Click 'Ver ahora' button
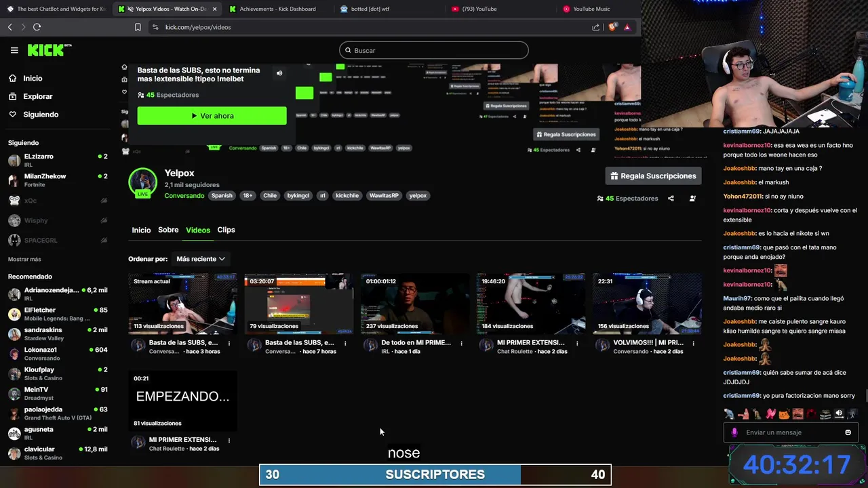The height and width of the screenshot is (488, 868). 212,116
